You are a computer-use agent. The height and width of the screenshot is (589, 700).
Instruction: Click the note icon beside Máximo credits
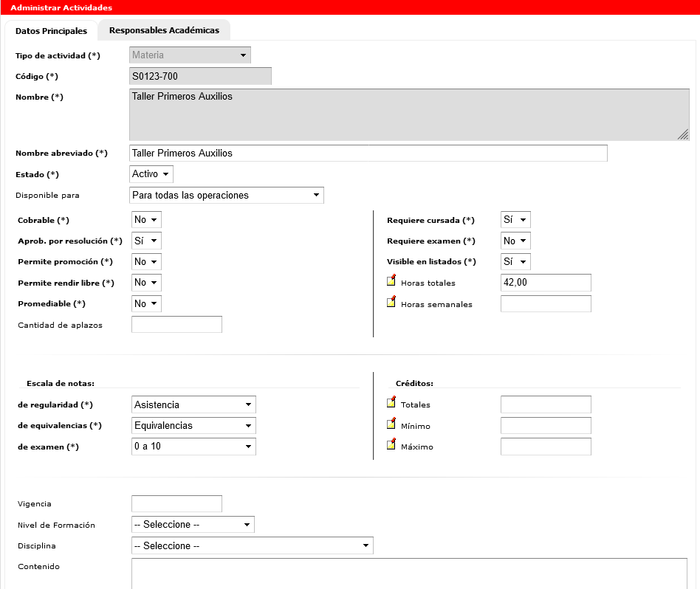click(391, 444)
